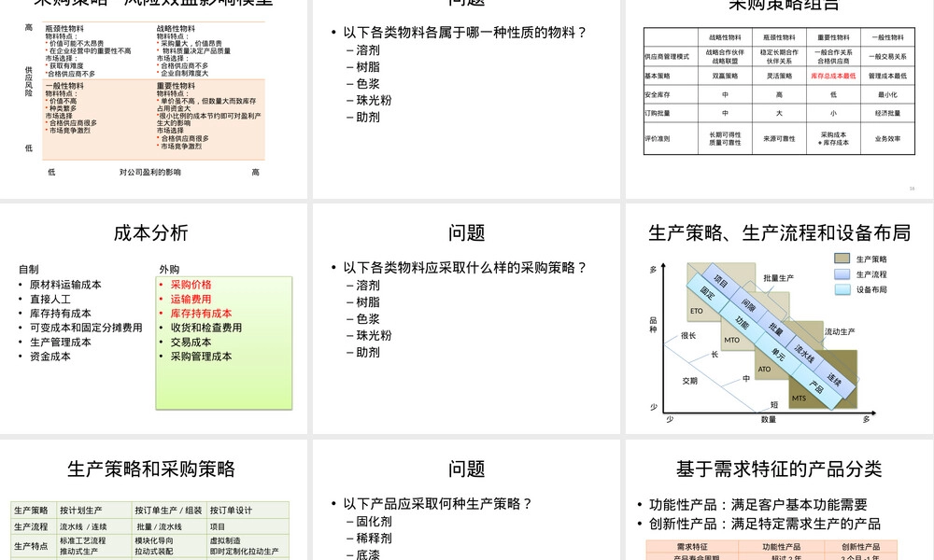Click the 直接人工 bullet
Viewport: 934px width, 560px height.
[50, 299]
